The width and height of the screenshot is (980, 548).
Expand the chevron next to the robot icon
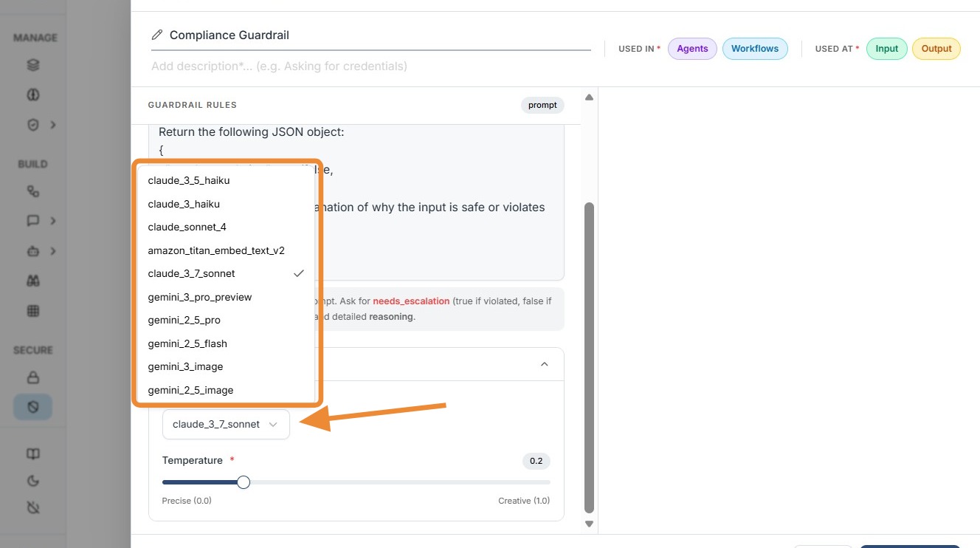point(53,251)
